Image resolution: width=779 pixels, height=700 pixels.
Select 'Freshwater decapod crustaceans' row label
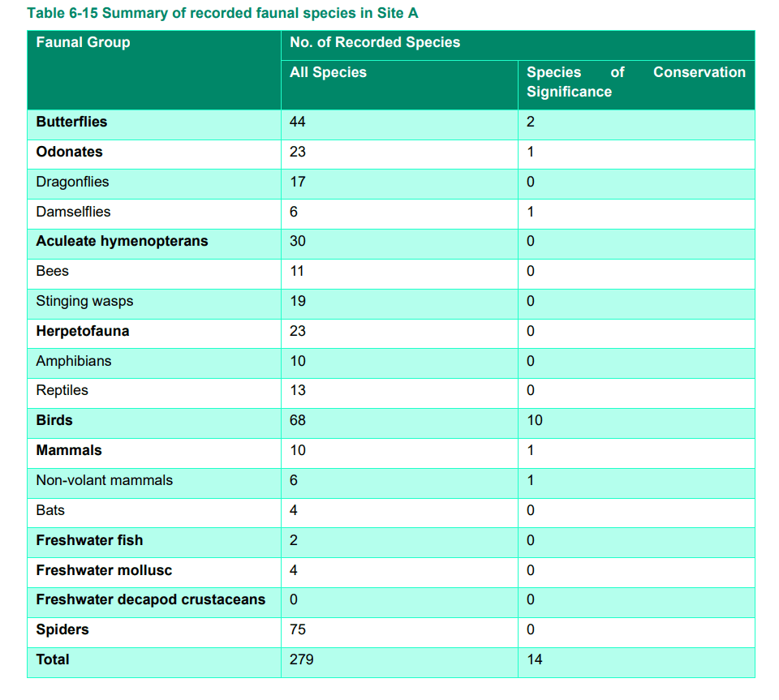pos(151,599)
